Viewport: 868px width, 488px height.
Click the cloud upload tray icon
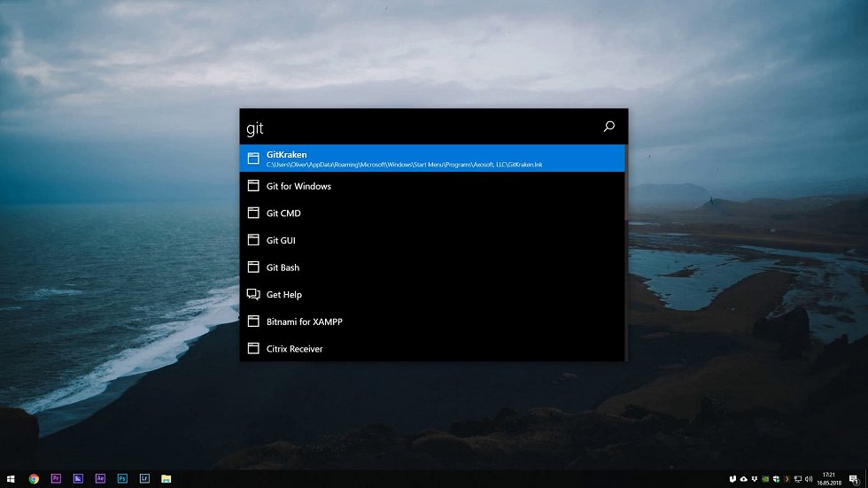[743, 479]
